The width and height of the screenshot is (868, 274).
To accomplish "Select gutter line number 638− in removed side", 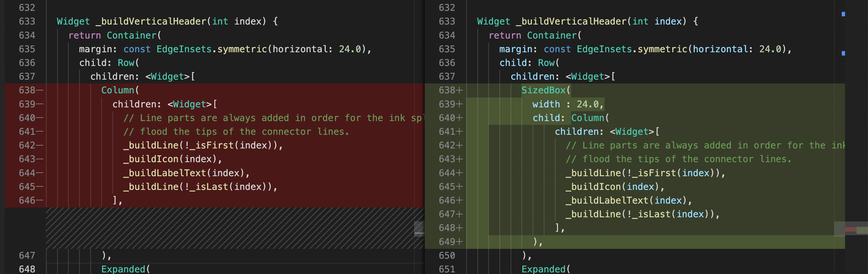I will [27, 90].
